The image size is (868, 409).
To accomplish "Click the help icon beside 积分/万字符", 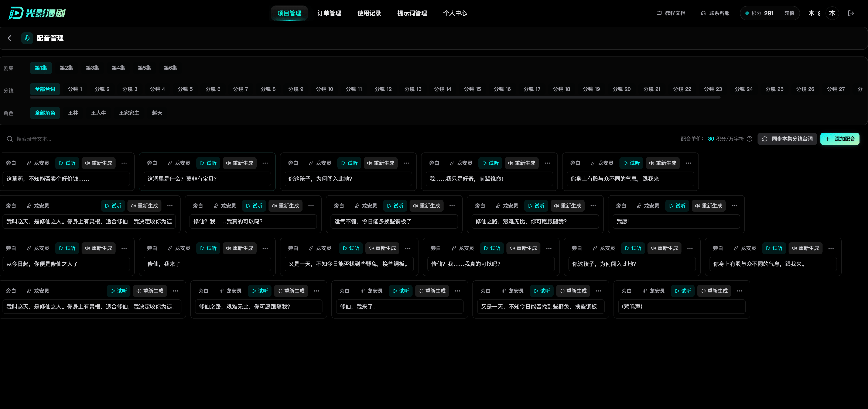I will pos(749,139).
